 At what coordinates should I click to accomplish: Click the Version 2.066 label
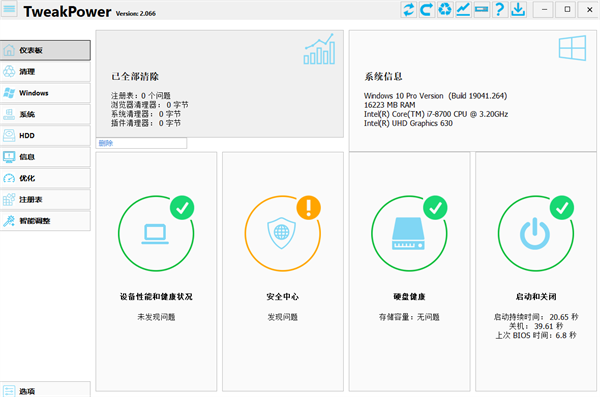click(x=136, y=13)
